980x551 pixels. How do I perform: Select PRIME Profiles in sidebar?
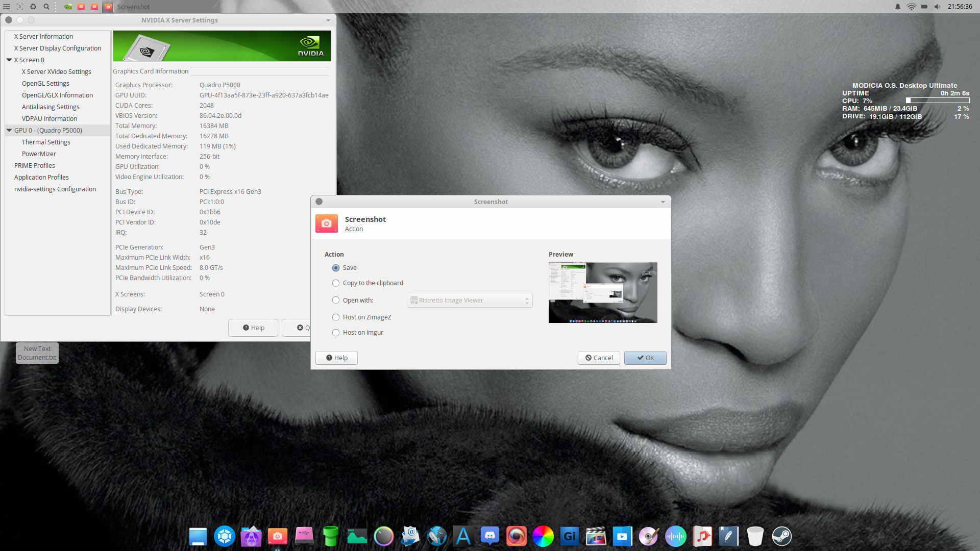pyautogui.click(x=35, y=166)
